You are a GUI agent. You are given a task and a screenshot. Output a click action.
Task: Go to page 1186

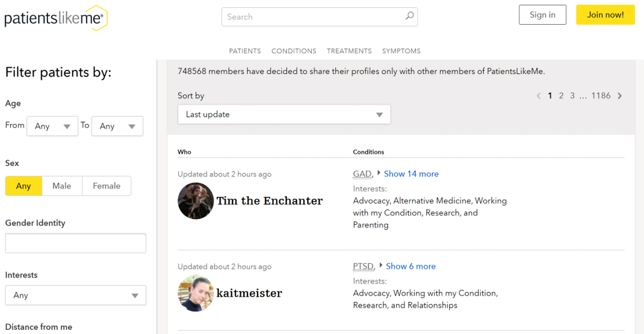[x=601, y=96]
